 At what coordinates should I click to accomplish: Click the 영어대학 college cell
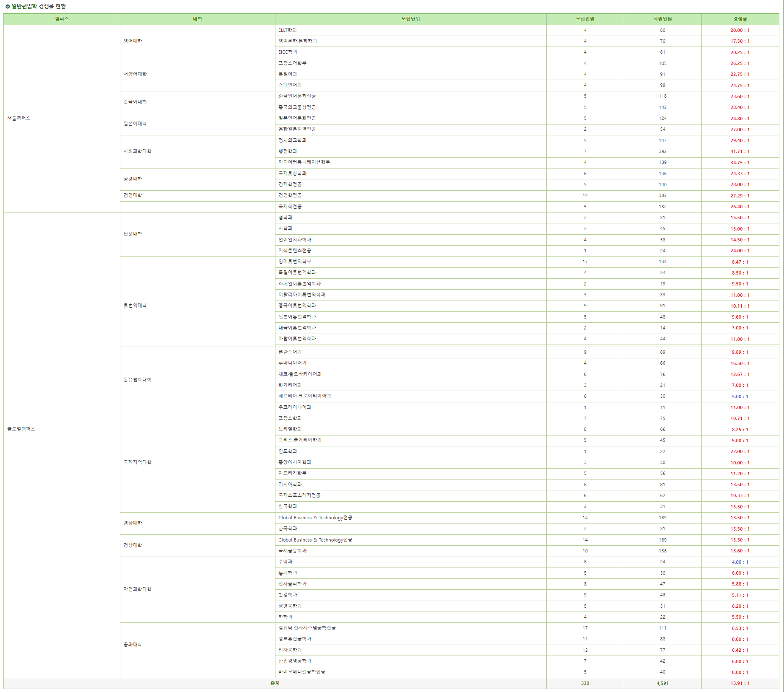[197, 41]
